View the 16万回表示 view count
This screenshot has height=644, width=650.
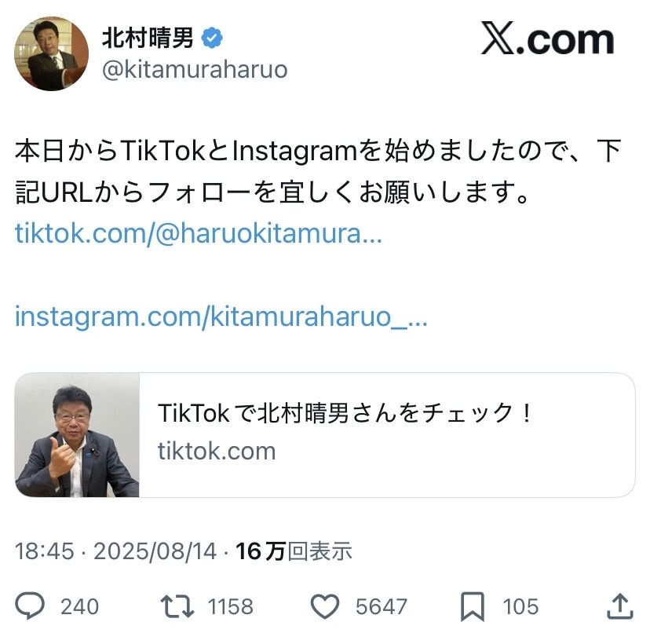coord(294,551)
